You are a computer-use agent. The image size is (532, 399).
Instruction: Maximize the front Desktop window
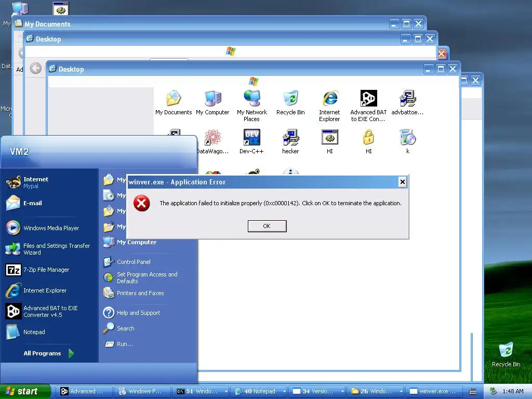pyautogui.click(x=441, y=69)
